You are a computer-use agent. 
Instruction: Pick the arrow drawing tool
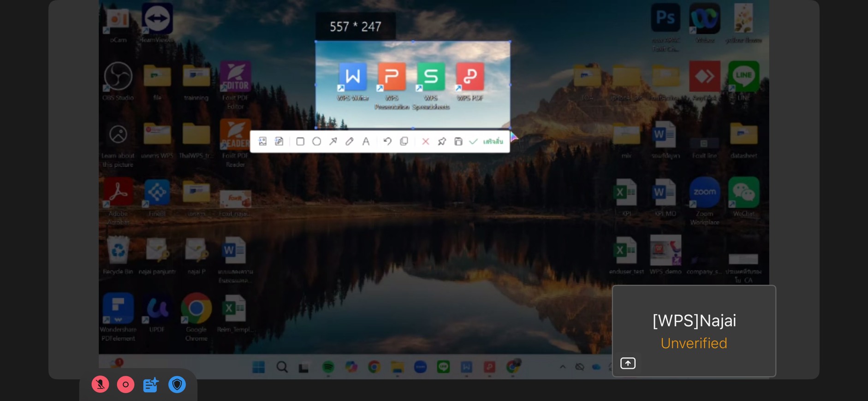(333, 142)
